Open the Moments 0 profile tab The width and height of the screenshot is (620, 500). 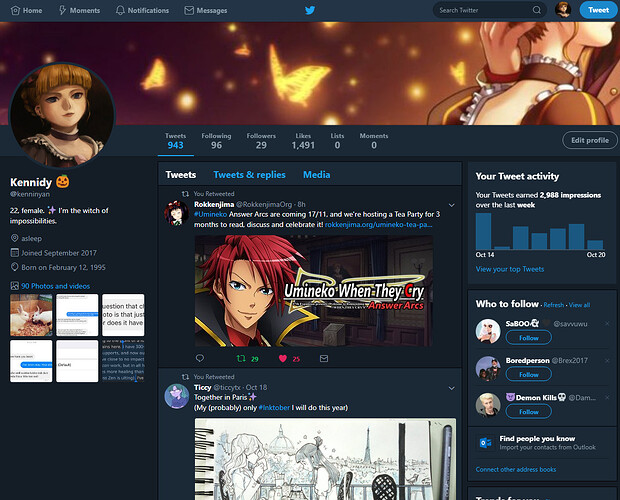374,141
